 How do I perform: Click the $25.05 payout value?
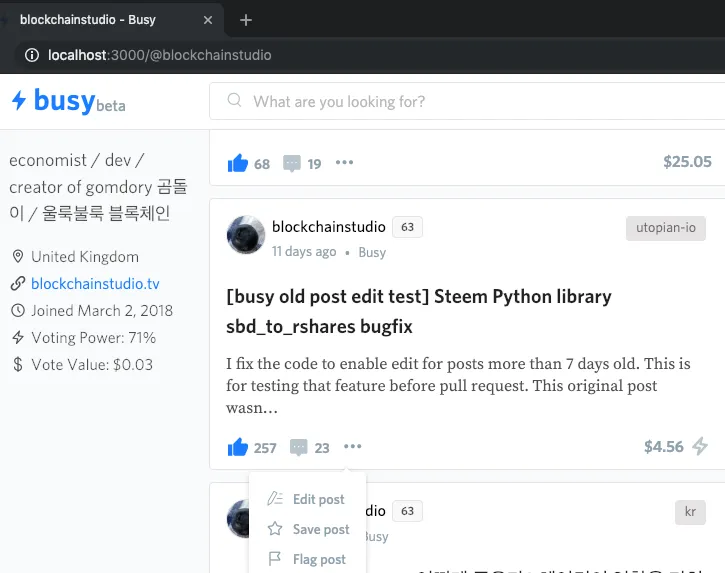pos(687,161)
